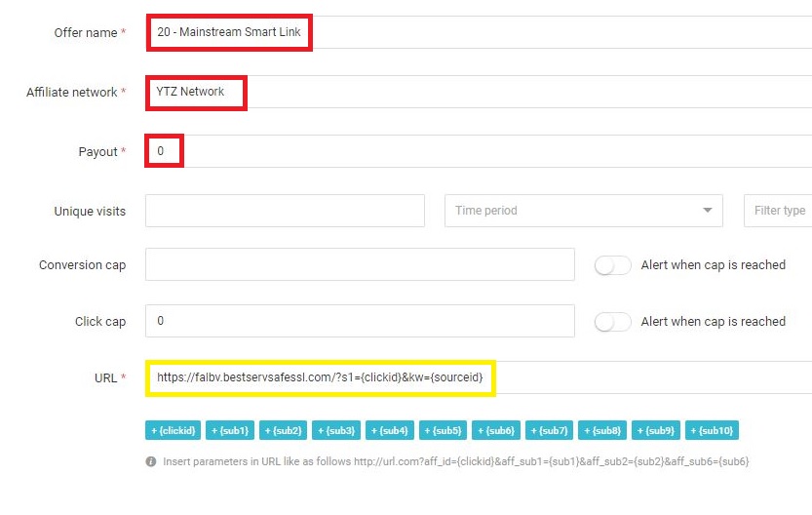Expand the Filter type dropdown
The height and width of the screenshot is (515, 812).
(778, 211)
